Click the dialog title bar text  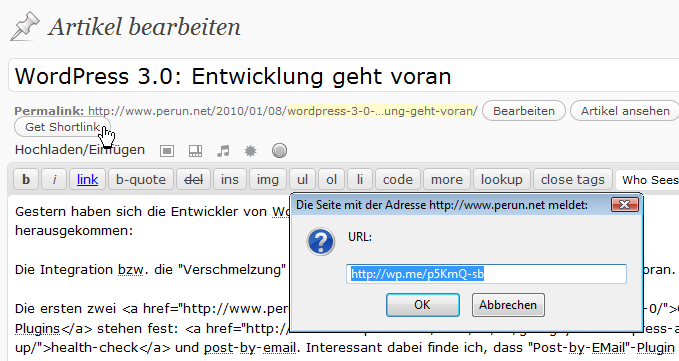[x=442, y=205]
